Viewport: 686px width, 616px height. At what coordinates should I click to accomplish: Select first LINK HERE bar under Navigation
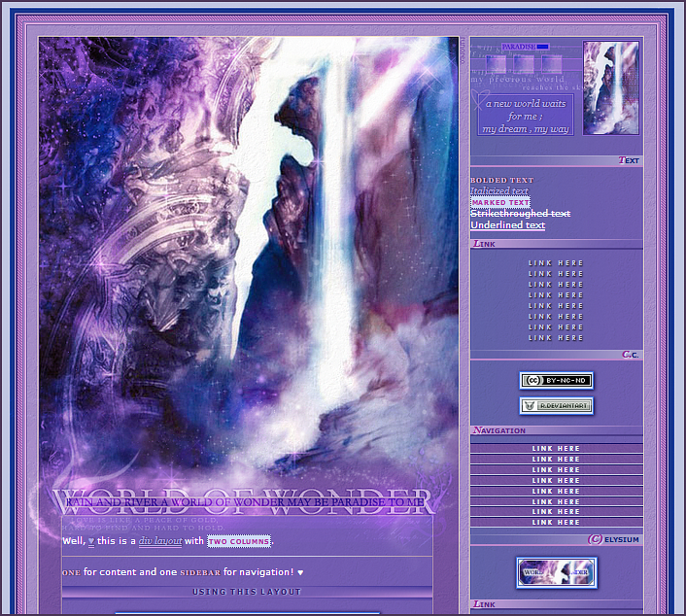point(556,449)
